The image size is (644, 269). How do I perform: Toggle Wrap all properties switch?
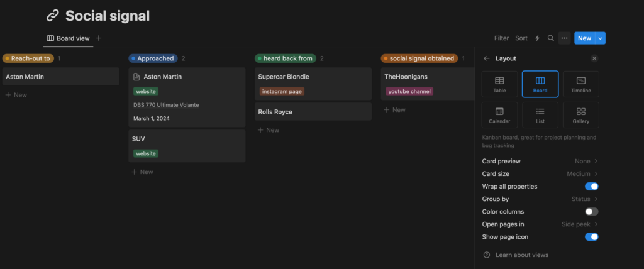[x=591, y=187]
